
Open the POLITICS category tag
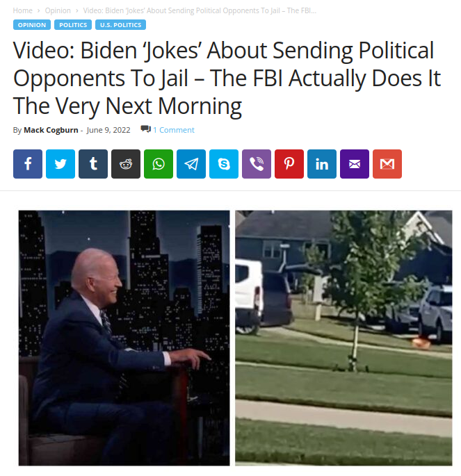point(73,25)
